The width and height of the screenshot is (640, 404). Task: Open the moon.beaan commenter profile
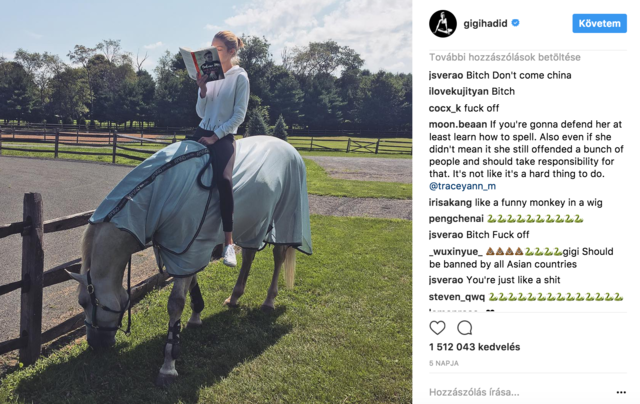[458, 124]
